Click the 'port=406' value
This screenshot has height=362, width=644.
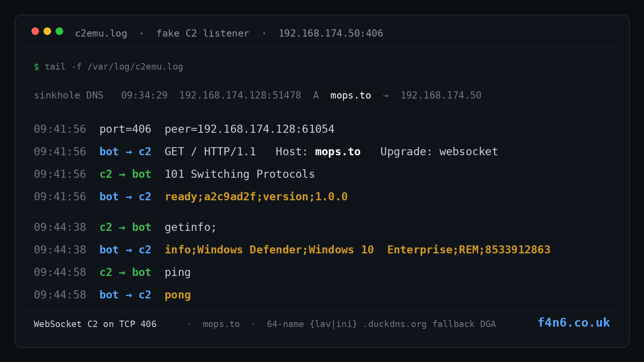coord(126,129)
